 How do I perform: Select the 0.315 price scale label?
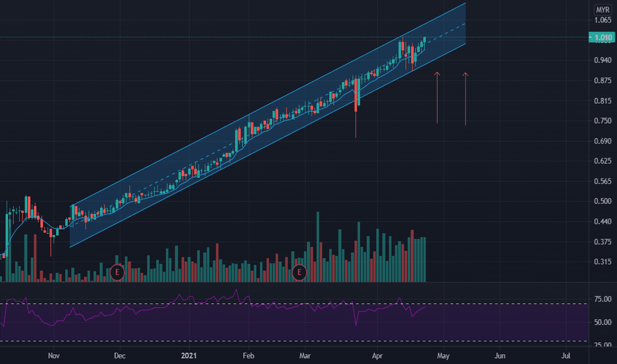pyautogui.click(x=603, y=261)
